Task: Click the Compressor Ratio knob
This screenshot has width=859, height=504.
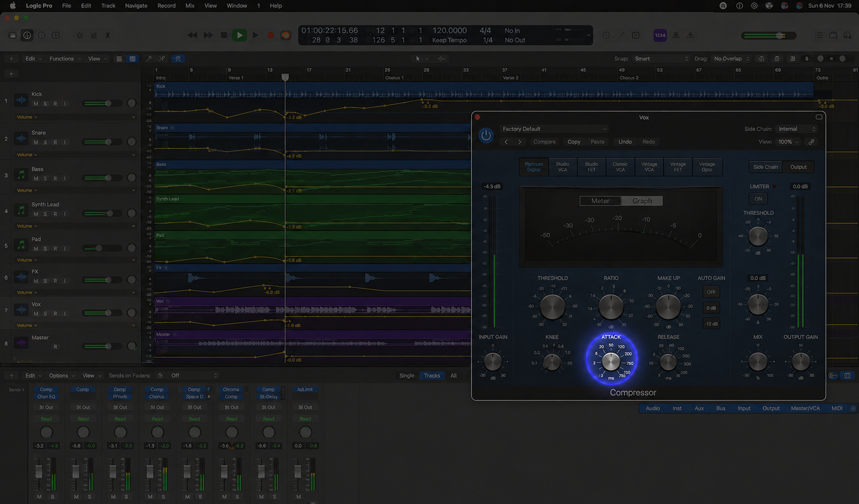Action: [611, 307]
